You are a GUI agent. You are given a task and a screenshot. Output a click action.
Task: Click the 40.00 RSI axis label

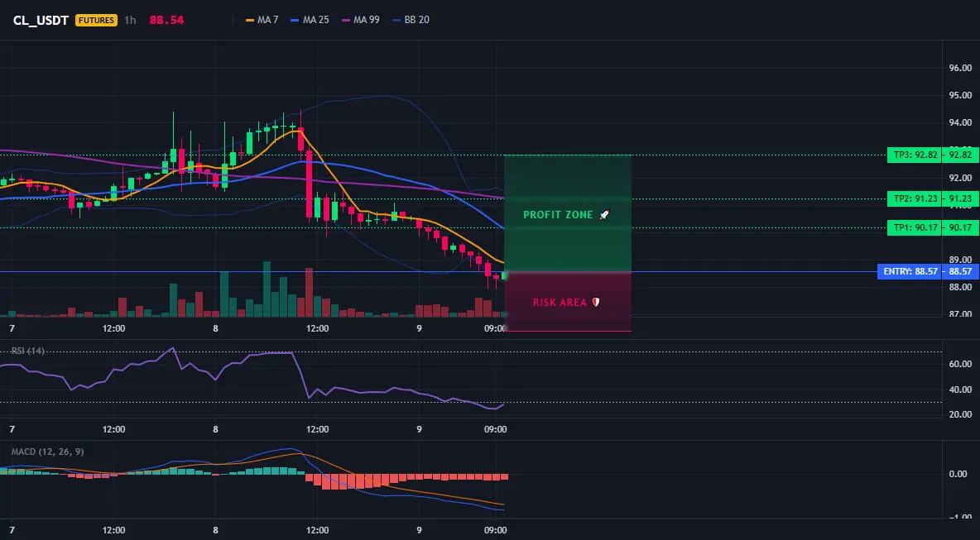961,389
